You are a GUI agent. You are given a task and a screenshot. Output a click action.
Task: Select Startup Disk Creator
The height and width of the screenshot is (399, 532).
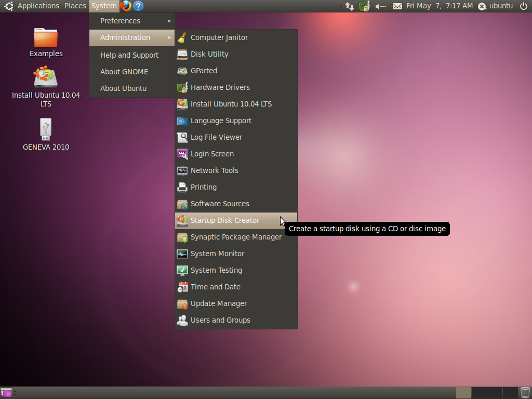pos(225,220)
